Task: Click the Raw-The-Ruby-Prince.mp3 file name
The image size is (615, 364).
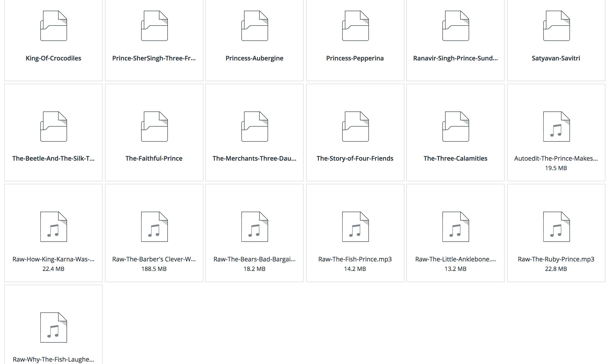Action: 556,259
